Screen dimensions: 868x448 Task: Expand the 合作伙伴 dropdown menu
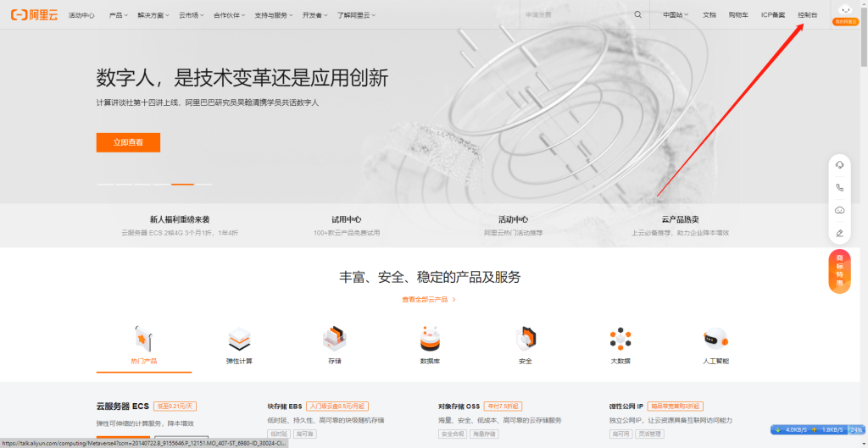coord(231,15)
